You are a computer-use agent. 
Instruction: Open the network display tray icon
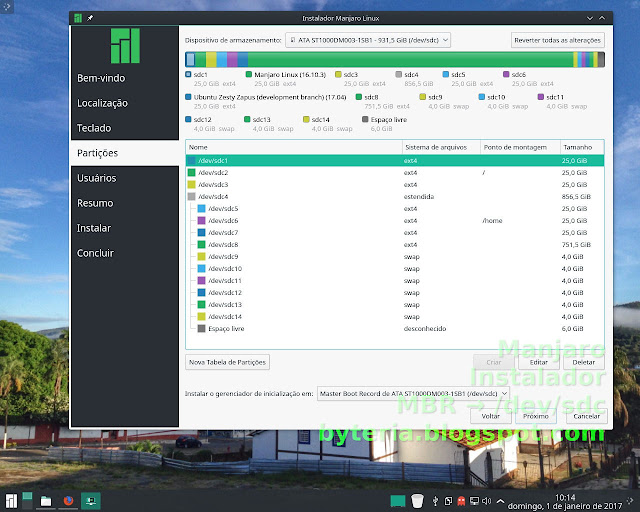474,501
